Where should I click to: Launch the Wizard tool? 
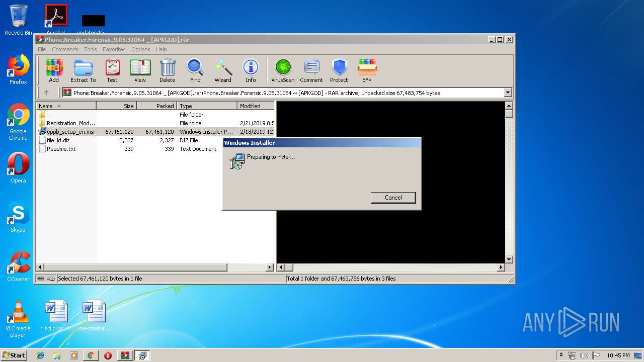(x=223, y=70)
